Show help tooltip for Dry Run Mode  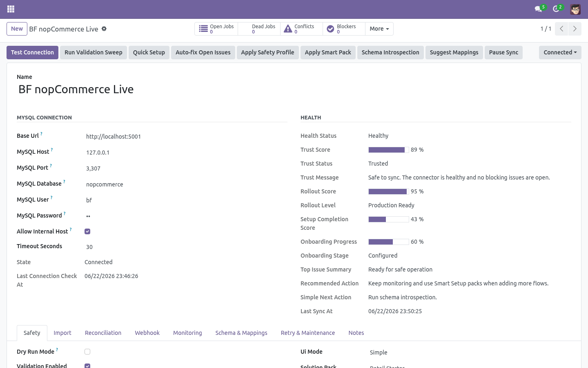click(x=57, y=350)
